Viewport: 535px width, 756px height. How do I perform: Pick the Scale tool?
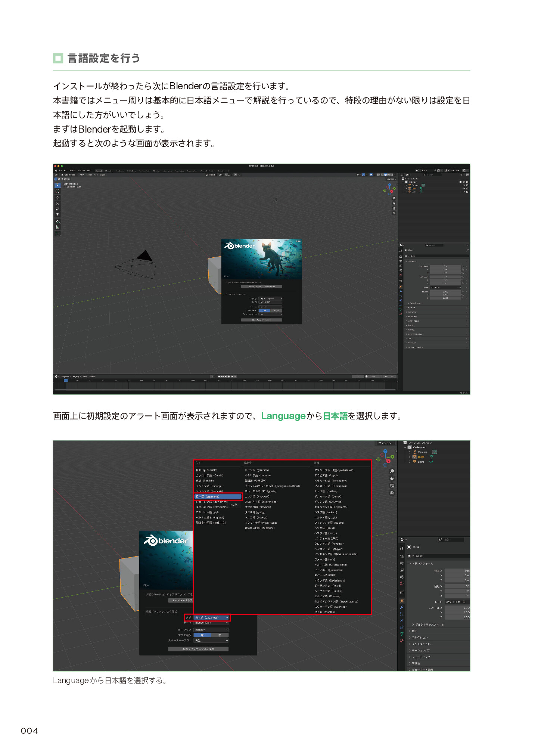coord(57,209)
